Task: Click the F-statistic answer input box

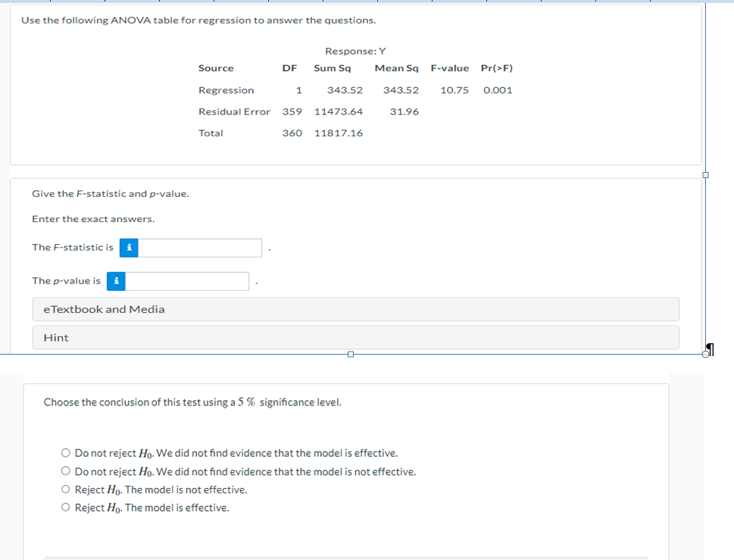Action: 200,248
